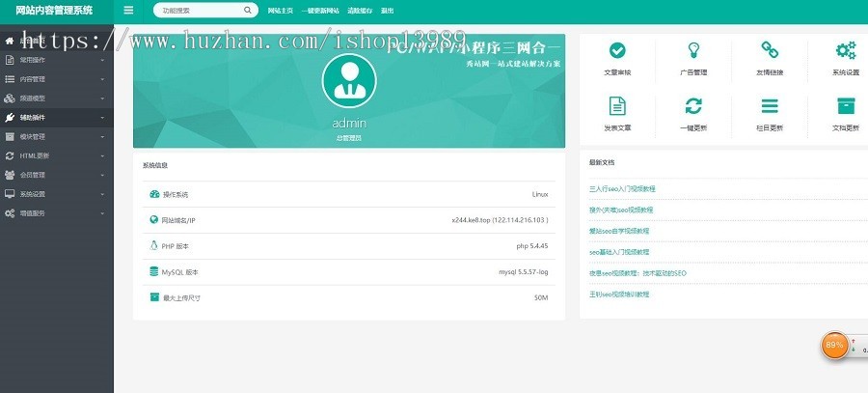Click the database icon beside MySQL 版本

click(154, 271)
